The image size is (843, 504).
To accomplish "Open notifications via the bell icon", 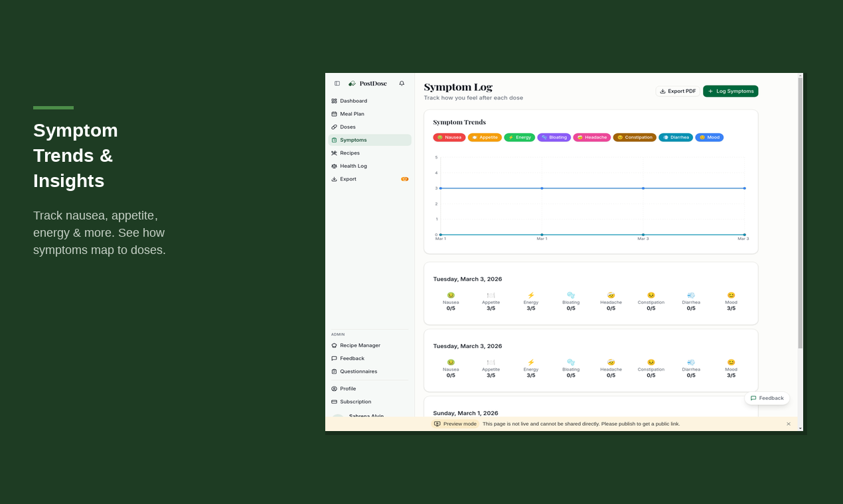I will point(402,84).
